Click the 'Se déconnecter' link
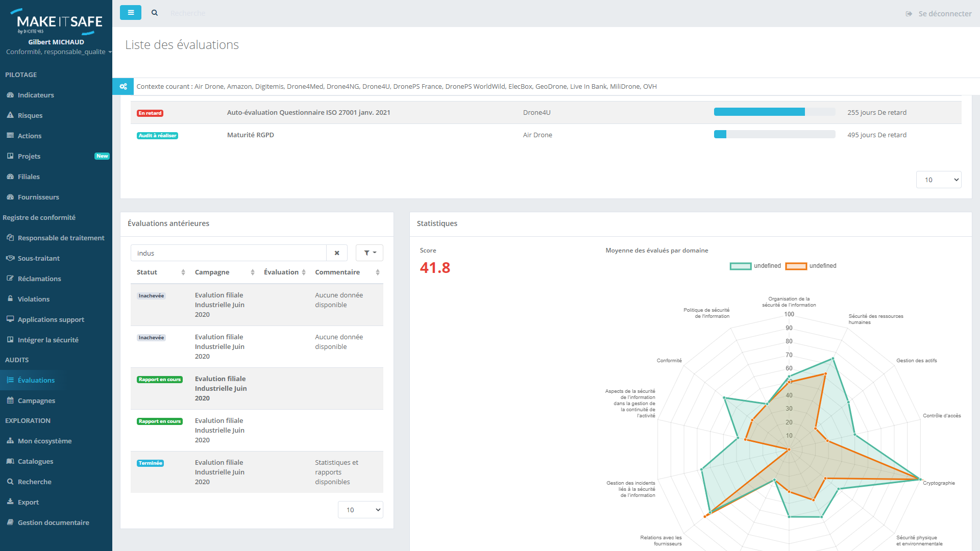 (945, 14)
